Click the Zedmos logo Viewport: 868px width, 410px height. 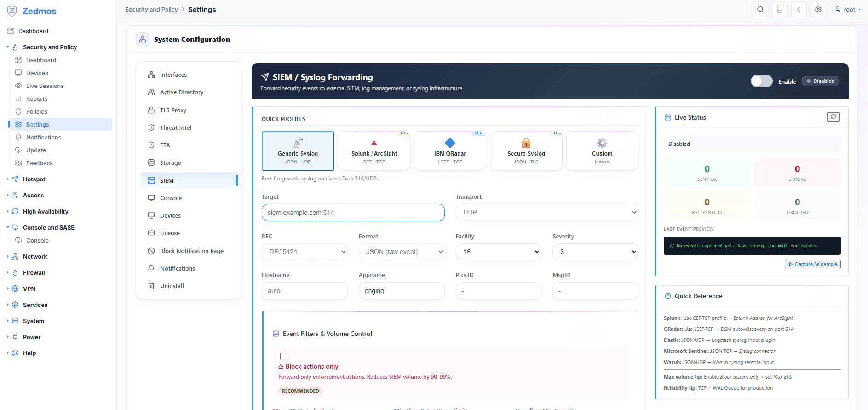click(x=32, y=11)
